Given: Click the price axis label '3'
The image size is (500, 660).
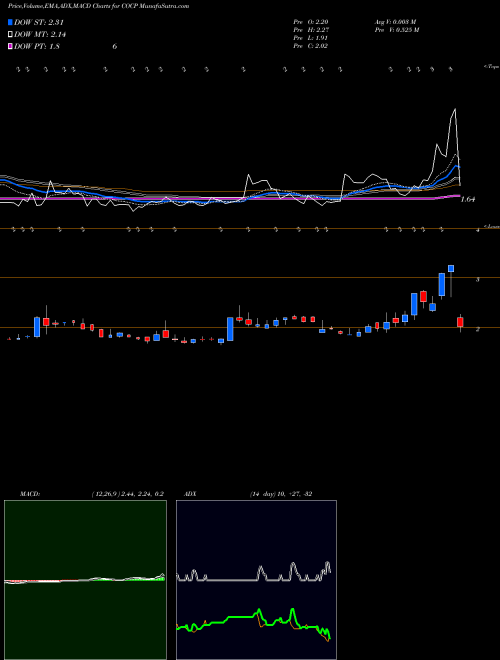Looking at the screenshot, I should point(478,279).
